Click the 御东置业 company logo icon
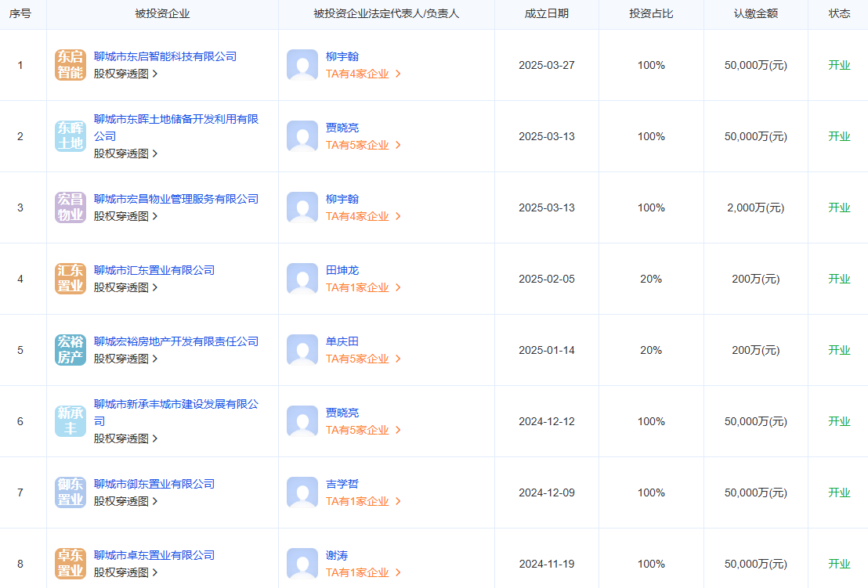Viewport: 868px width, 588px height. coord(71,492)
